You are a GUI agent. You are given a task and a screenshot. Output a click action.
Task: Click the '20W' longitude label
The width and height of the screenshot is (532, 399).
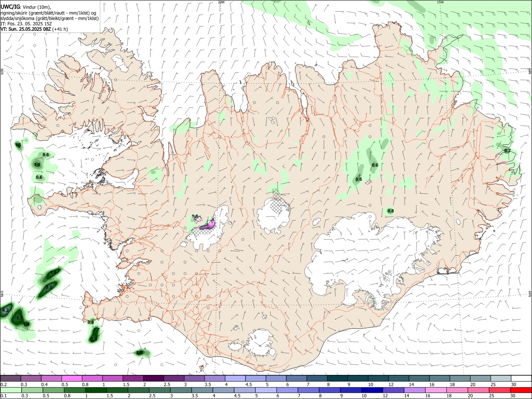[221, 2]
